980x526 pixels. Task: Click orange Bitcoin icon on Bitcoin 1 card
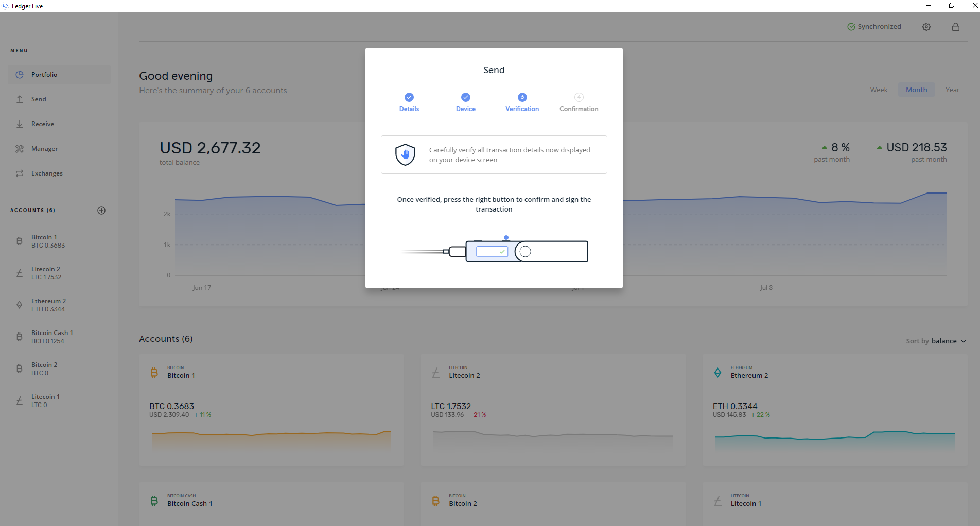pos(154,373)
